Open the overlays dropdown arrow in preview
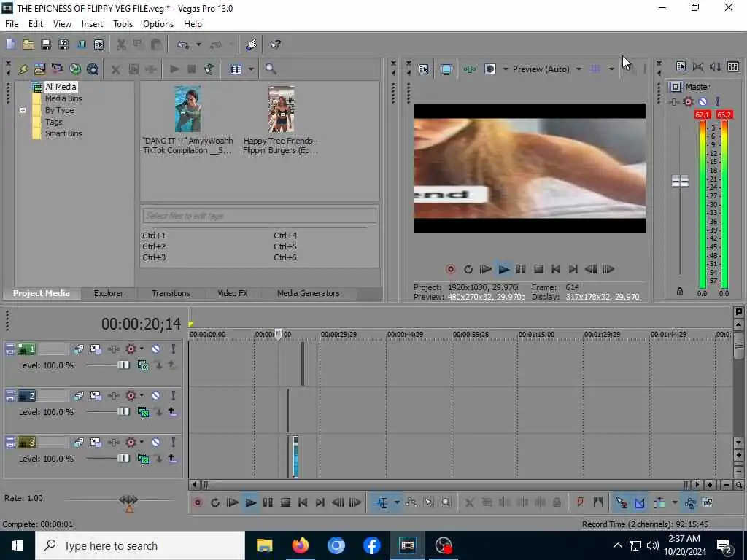 tap(611, 69)
